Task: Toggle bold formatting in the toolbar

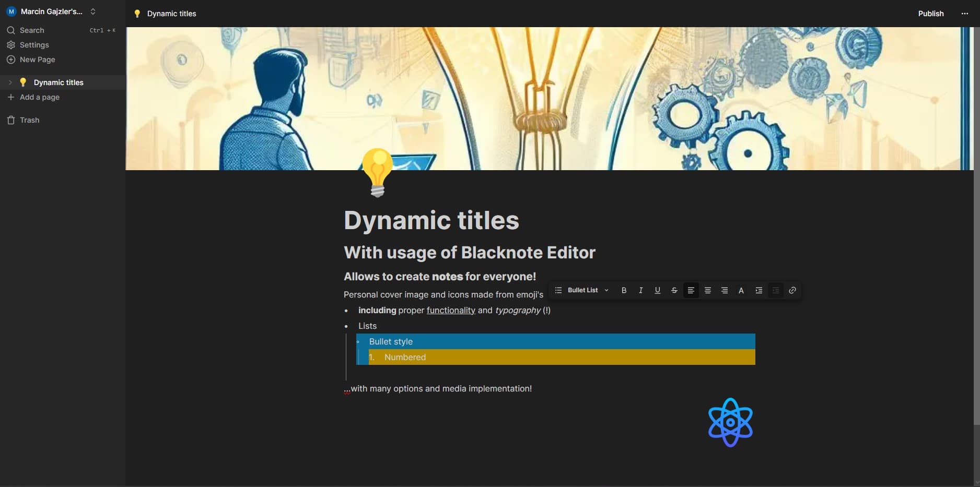Action: (624, 290)
